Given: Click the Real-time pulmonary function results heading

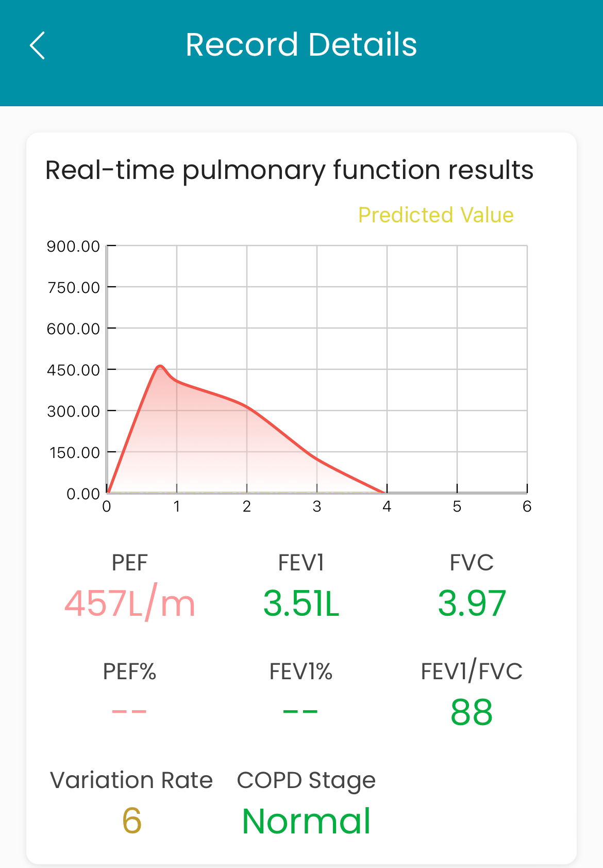Looking at the screenshot, I should point(289,170).
